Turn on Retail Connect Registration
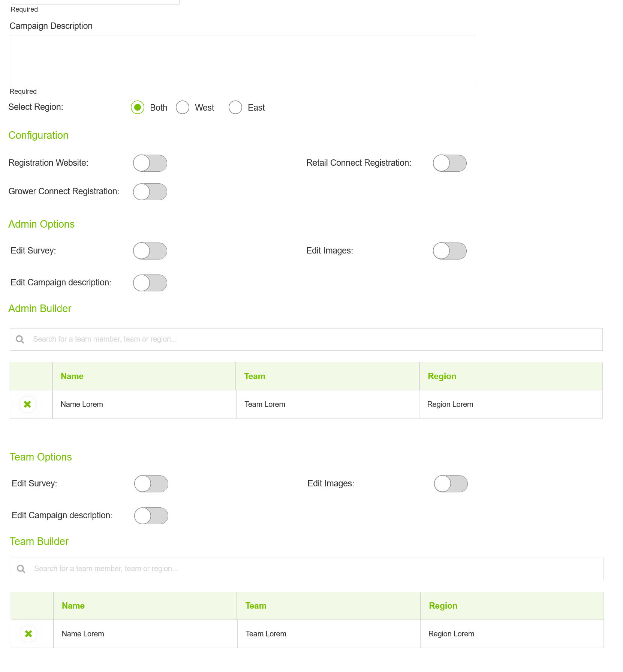Image resolution: width=623 pixels, height=672 pixels. point(449,163)
